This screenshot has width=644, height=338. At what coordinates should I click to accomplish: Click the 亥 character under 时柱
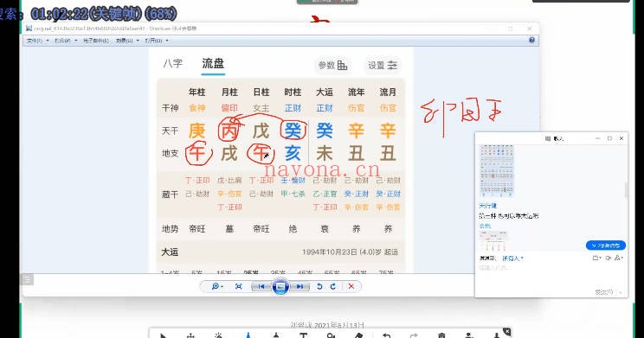click(x=293, y=153)
